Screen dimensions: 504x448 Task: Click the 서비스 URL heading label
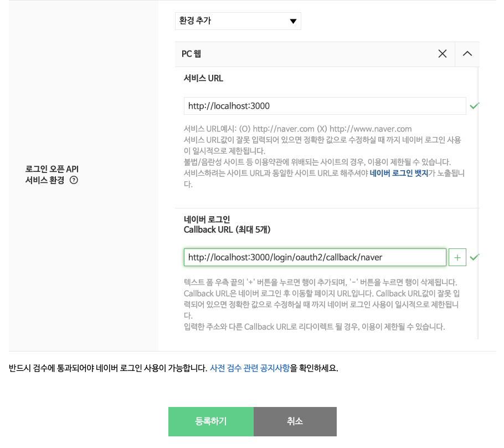203,78
